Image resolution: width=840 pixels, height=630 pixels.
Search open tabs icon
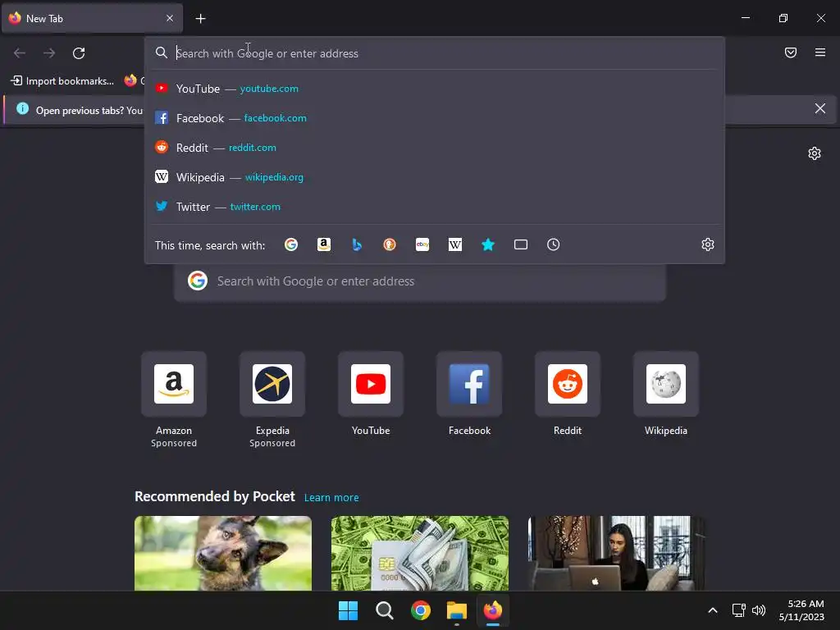point(521,244)
